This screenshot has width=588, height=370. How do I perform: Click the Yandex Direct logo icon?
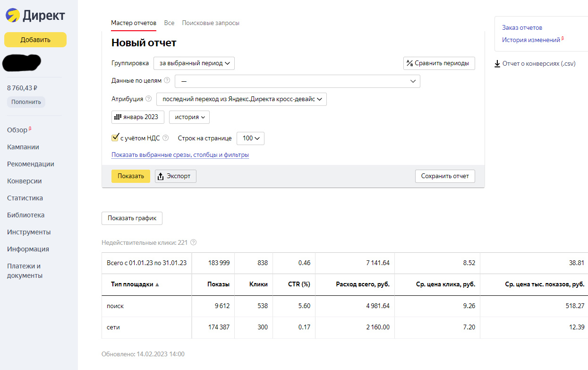tap(13, 16)
